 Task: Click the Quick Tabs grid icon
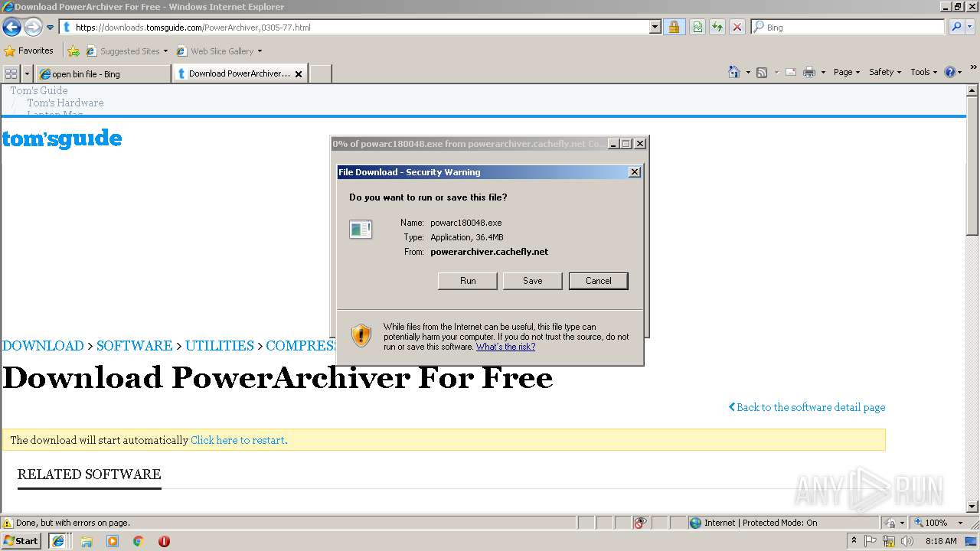click(x=11, y=73)
